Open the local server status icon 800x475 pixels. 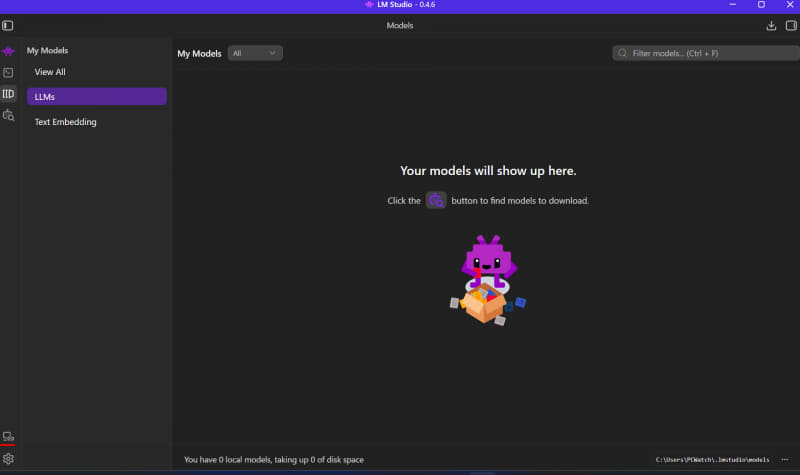tap(8, 437)
